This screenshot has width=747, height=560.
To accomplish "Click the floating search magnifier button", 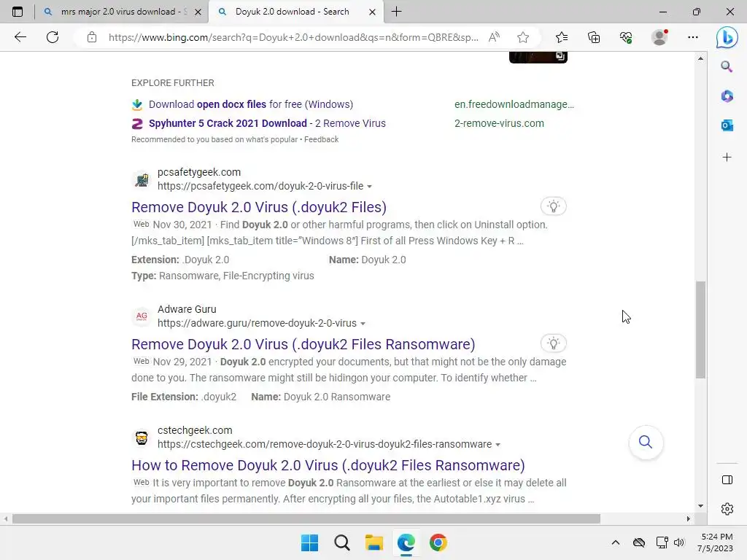I will tap(646, 442).
